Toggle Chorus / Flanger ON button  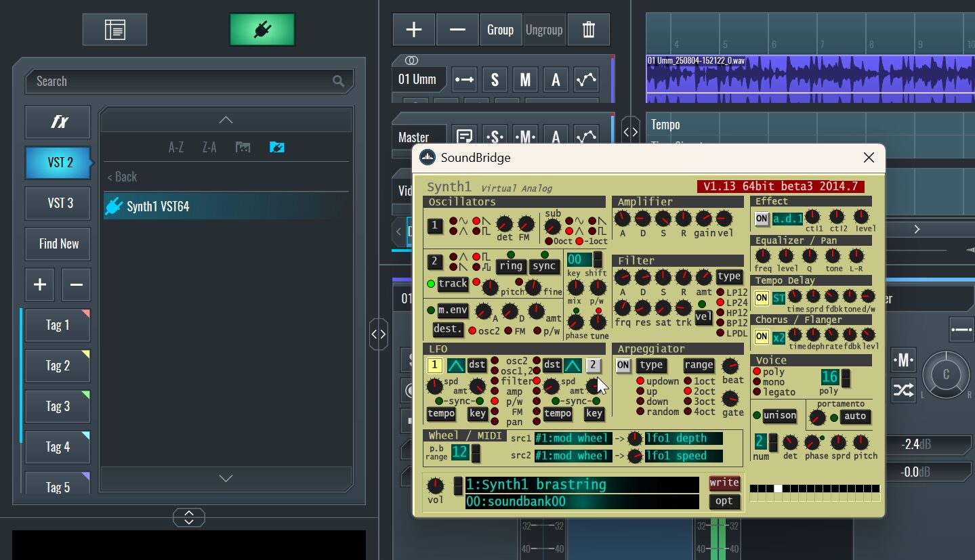pos(762,337)
